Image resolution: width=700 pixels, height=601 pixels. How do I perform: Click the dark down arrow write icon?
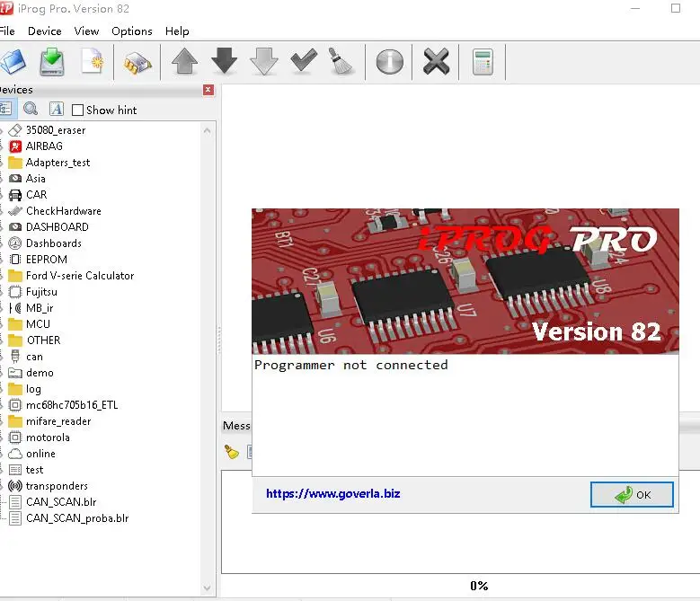[x=224, y=61]
